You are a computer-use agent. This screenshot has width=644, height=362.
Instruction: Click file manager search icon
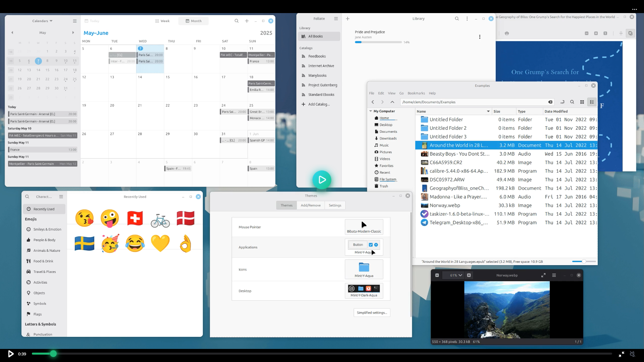[x=572, y=102]
